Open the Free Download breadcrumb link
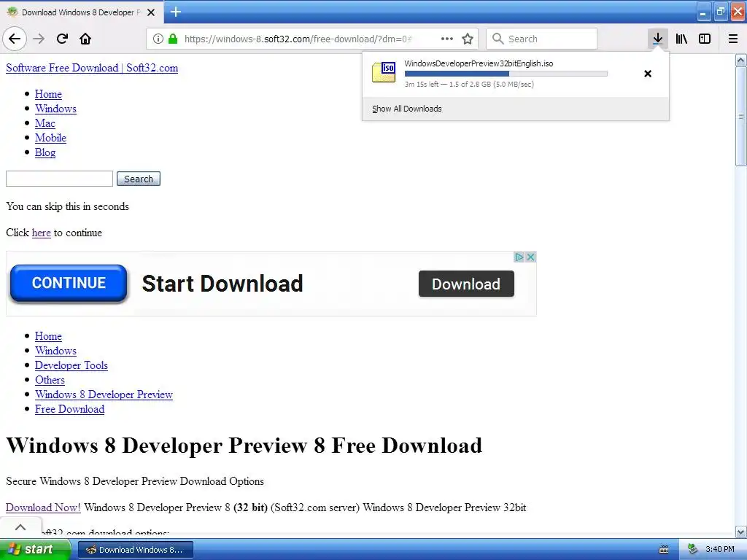 tap(69, 409)
